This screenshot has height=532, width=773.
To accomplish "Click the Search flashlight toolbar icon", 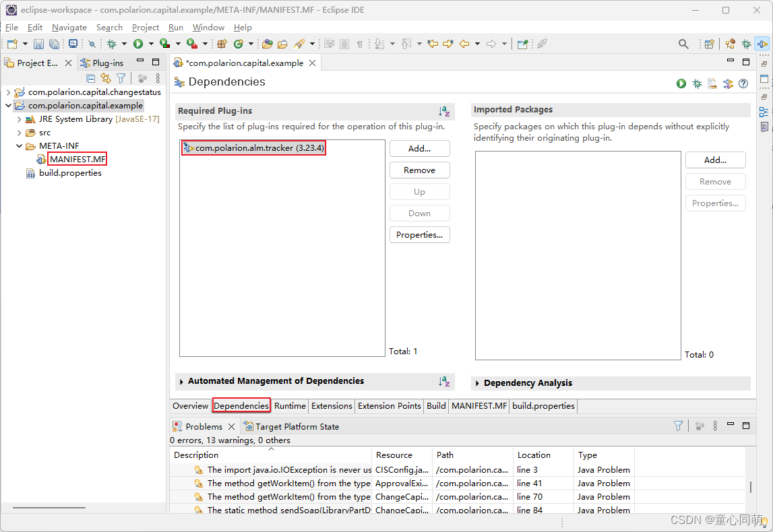I will click(x=299, y=44).
